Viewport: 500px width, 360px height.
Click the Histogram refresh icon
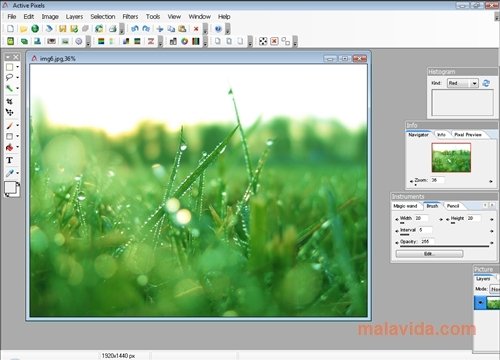(x=486, y=83)
